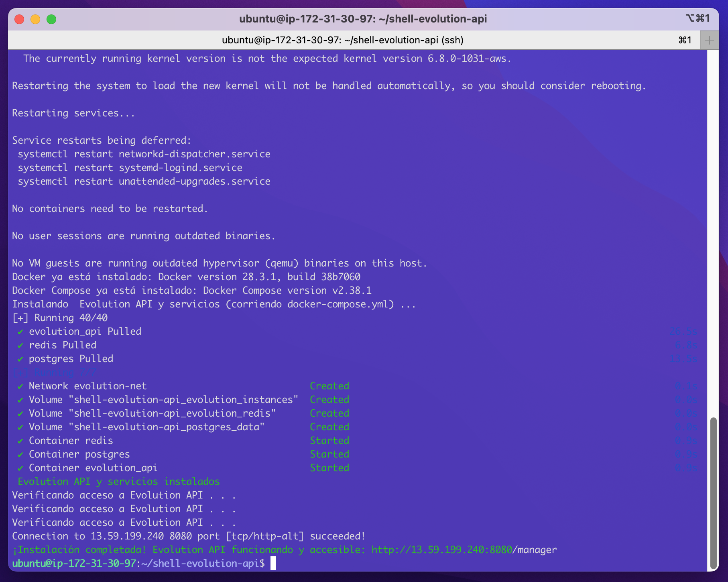The height and width of the screenshot is (582, 728).
Task: Click the ⌥⌘1 indicator in the title bar
Action: (x=697, y=18)
